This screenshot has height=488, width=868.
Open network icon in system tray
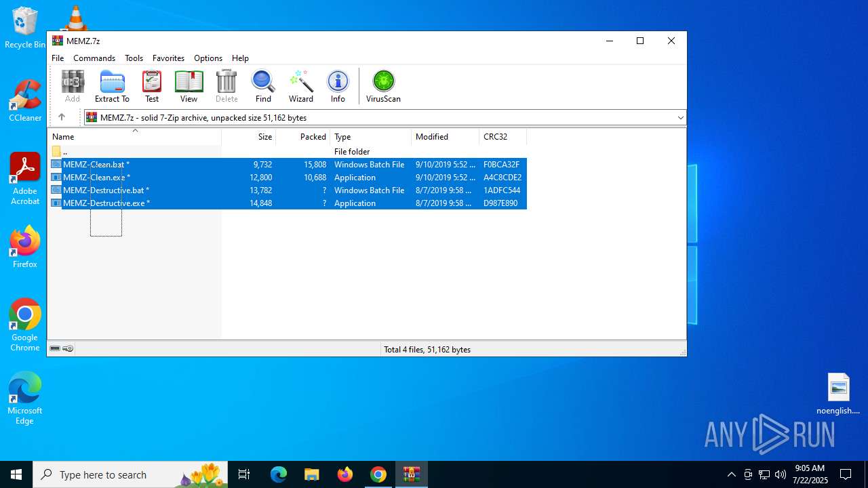pyautogui.click(x=764, y=474)
